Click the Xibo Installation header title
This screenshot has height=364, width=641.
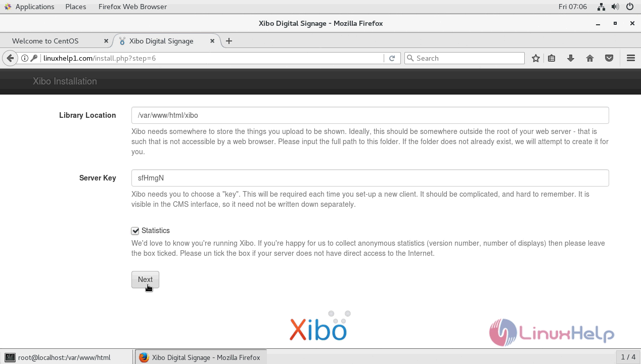(65, 81)
